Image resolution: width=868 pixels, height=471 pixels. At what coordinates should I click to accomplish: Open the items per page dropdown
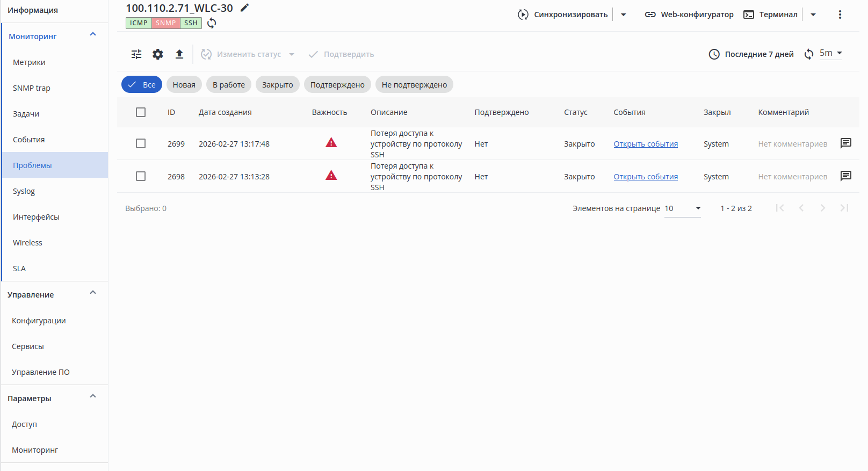[682, 208]
